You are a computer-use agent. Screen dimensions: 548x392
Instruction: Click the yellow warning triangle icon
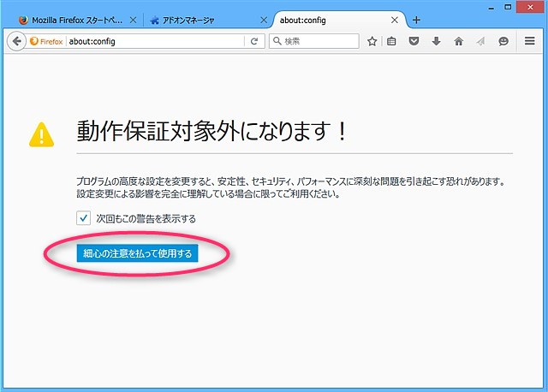[x=42, y=134]
